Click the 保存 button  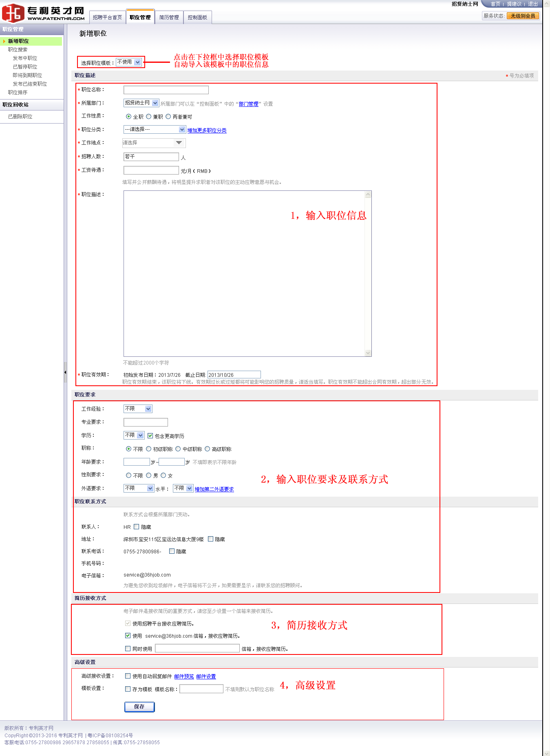[139, 707]
